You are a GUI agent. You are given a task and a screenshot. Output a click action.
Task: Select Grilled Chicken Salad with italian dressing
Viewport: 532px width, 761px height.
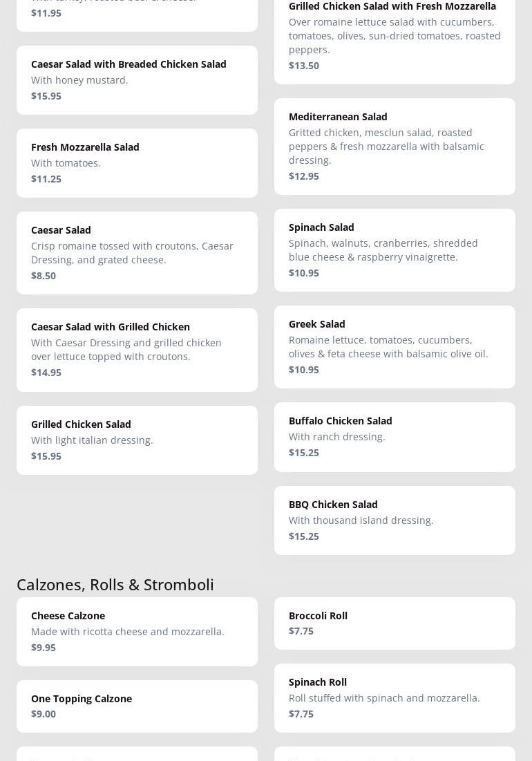pyautogui.click(x=137, y=440)
